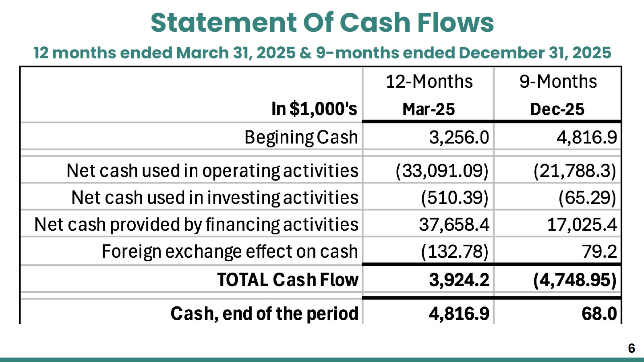Click the In $1,000's header cell
Screen dimensions: 644x362
pos(314,109)
